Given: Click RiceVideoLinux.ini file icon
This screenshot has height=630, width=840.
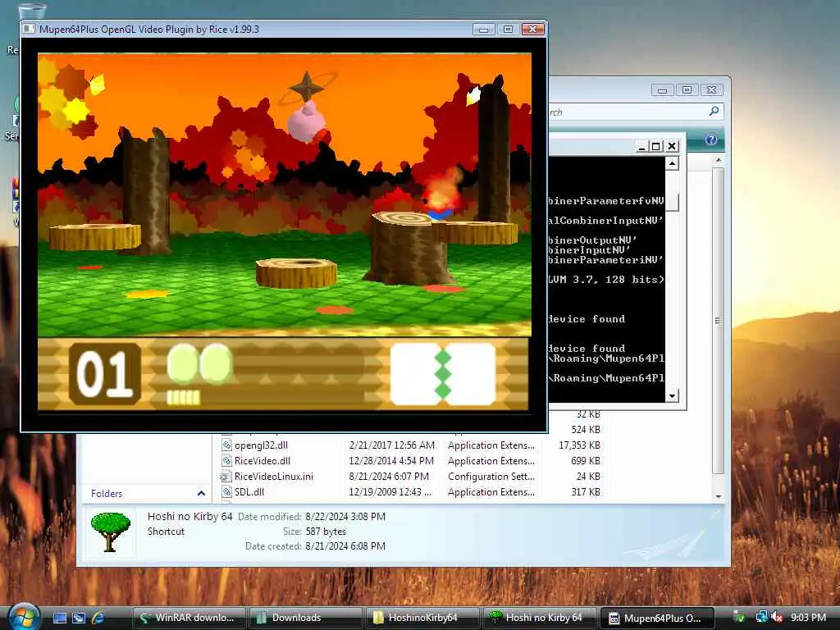Looking at the screenshot, I should click(x=226, y=477).
